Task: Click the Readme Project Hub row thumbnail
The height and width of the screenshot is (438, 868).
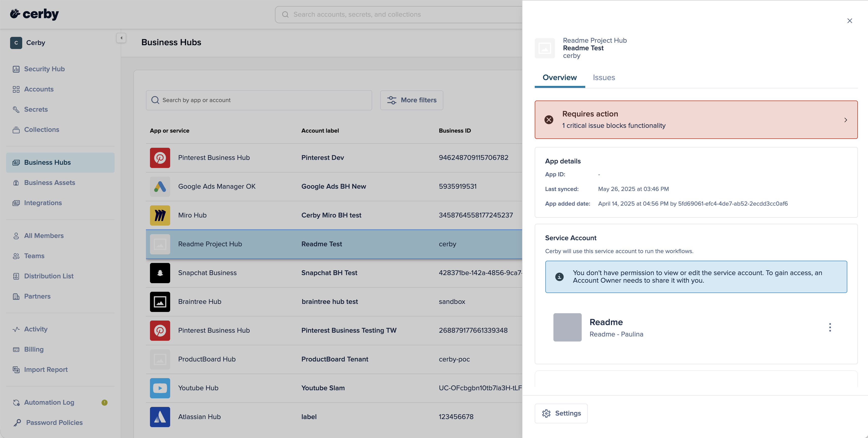Action: (x=160, y=244)
